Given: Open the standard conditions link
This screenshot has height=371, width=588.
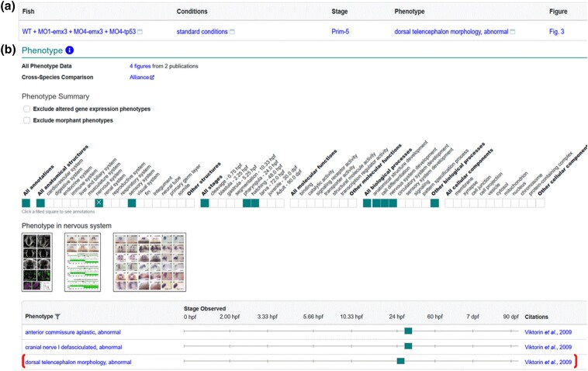Looking at the screenshot, I should pyautogui.click(x=202, y=32).
